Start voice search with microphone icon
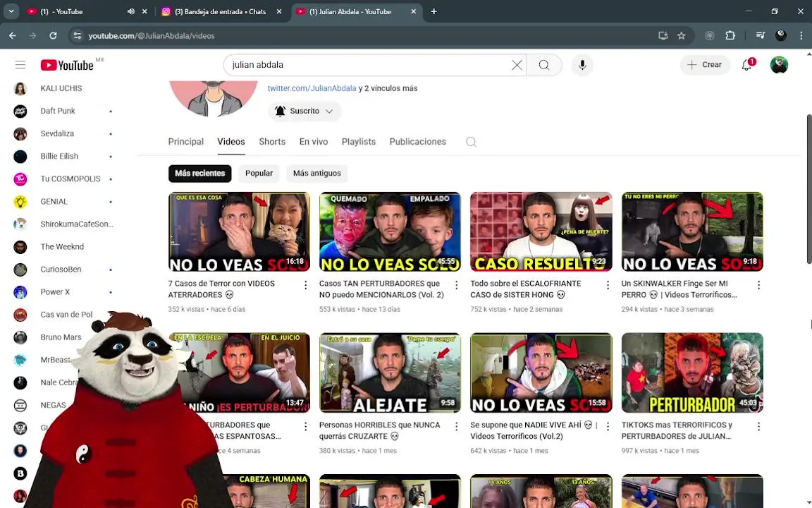812x508 pixels. click(582, 65)
